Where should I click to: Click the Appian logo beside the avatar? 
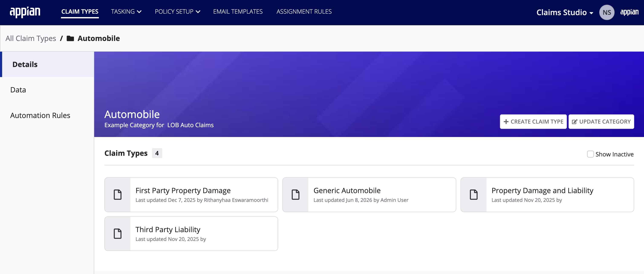(629, 12)
